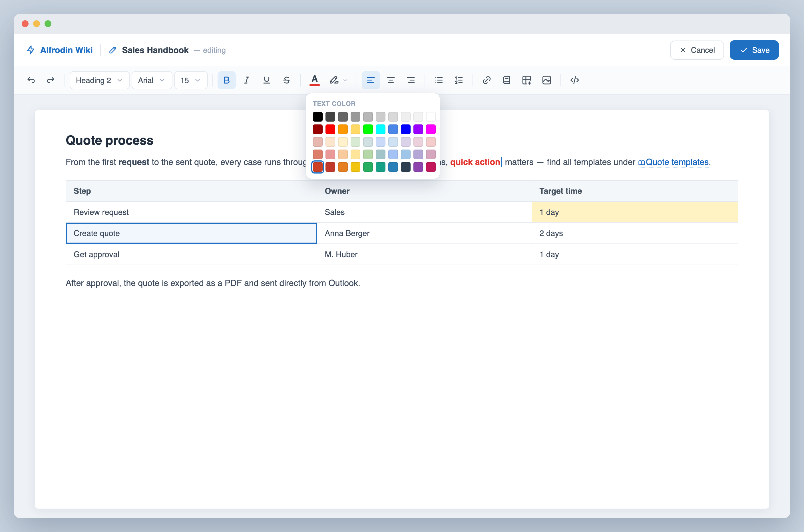The height and width of the screenshot is (532, 804).
Task: Open the text color button
Action: click(x=315, y=80)
